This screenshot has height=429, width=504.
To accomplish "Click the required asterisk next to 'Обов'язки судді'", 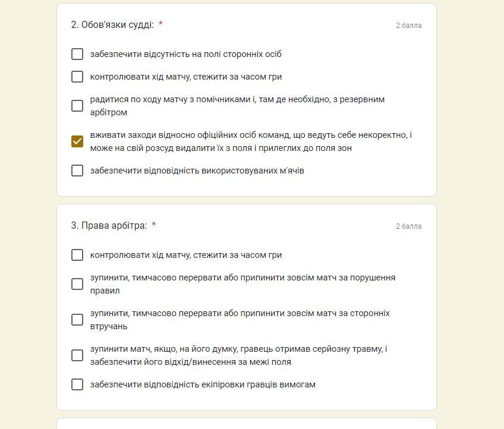I will tap(160, 24).
